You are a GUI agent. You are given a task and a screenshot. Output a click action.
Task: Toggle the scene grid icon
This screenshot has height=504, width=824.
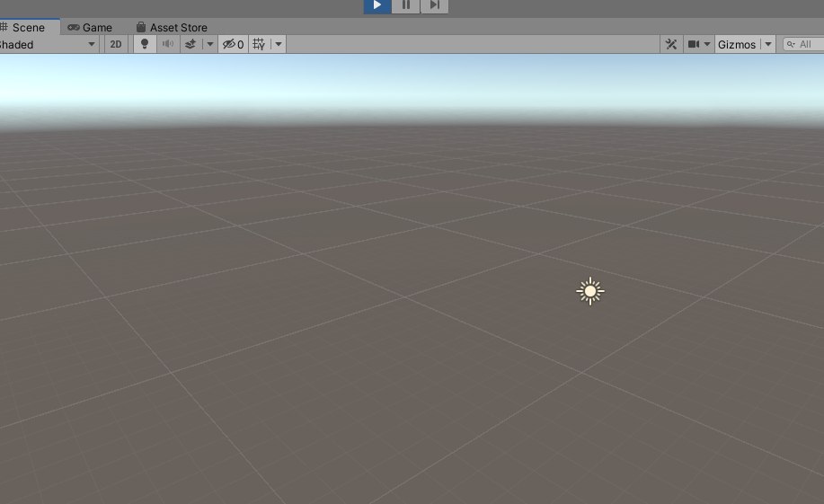click(259, 45)
